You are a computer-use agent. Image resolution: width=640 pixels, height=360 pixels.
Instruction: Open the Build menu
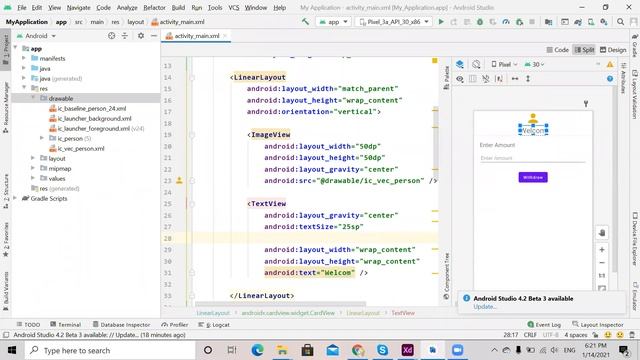tap(178, 8)
